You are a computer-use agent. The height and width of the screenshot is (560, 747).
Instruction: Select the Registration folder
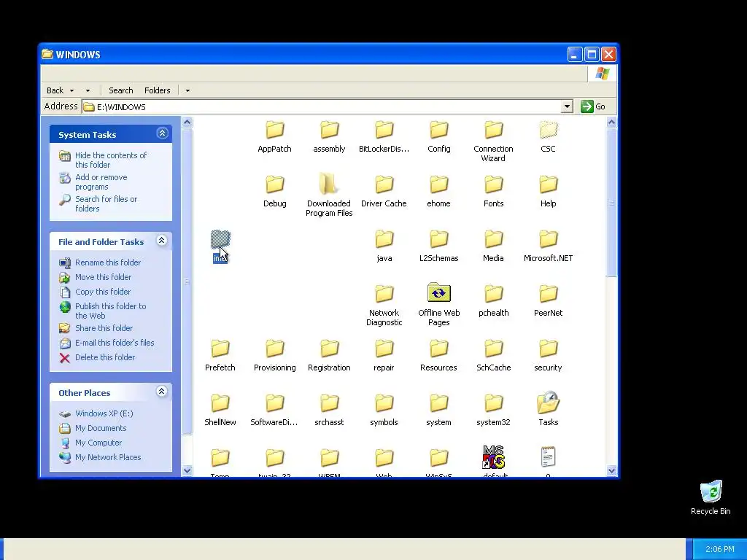coord(329,356)
